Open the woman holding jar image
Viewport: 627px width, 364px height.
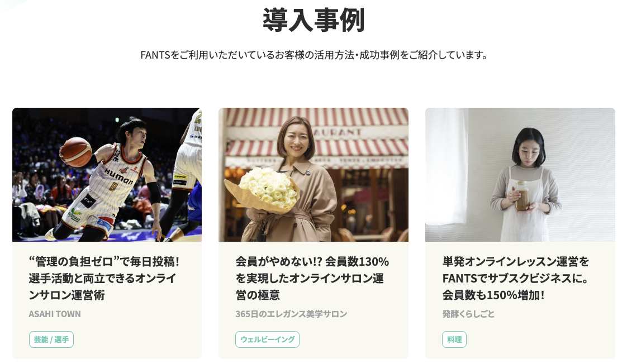[x=520, y=175]
